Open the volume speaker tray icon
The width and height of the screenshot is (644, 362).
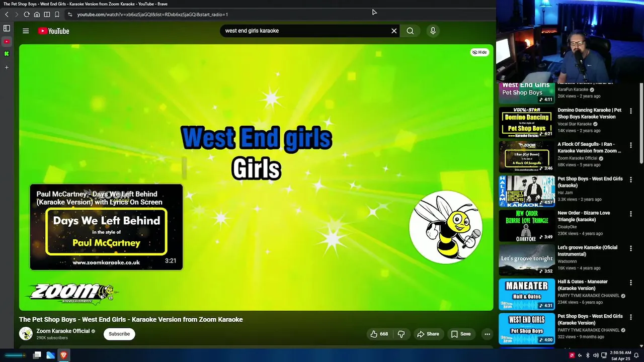coord(596,355)
